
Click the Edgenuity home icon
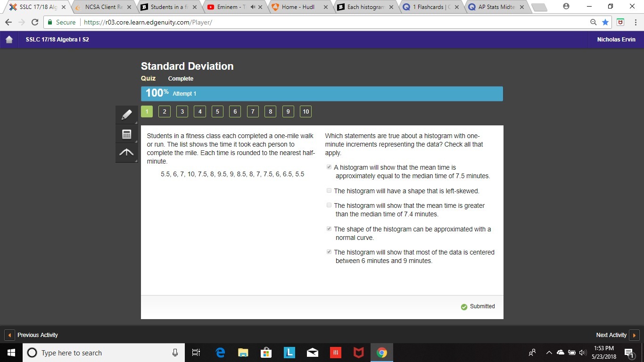(9, 40)
